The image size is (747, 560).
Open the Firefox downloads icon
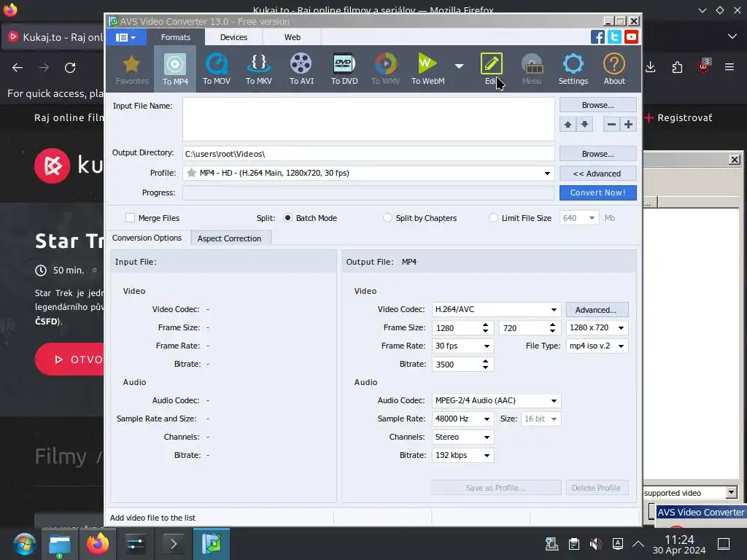(x=650, y=67)
